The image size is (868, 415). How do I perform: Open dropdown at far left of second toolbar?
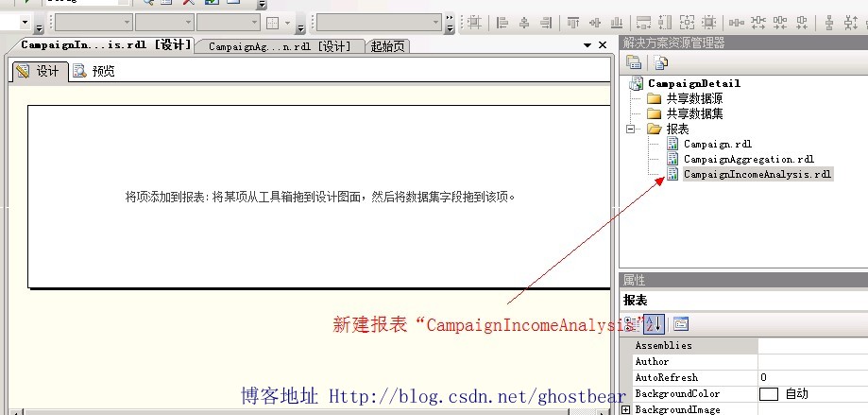pyautogui.click(x=25, y=23)
